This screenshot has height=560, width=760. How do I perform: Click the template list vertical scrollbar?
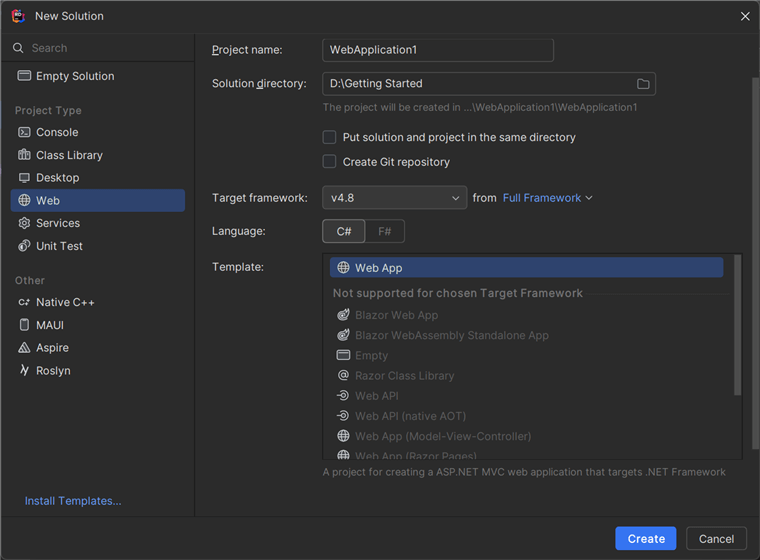coord(738,325)
